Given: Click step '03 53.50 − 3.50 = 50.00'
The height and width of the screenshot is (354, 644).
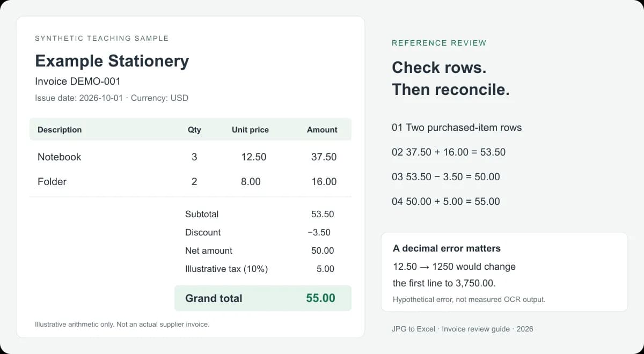Looking at the screenshot, I should click(446, 177).
